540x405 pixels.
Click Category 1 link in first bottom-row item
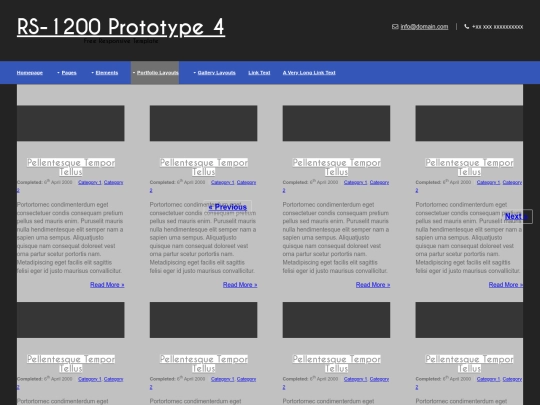[x=90, y=379]
